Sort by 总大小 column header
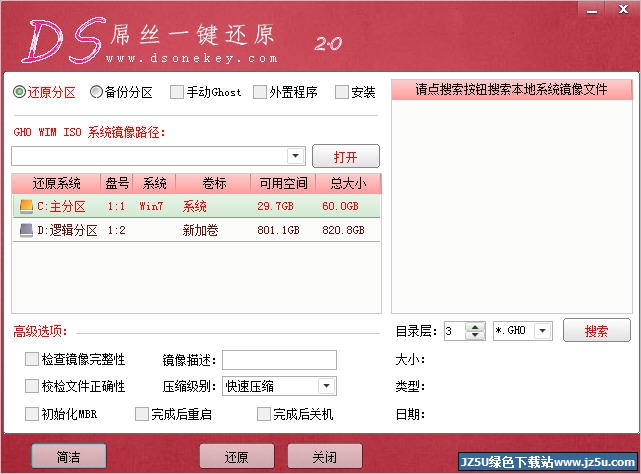Image resolution: width=641 pixels, height=474 pixels. [x=348, y=183]
